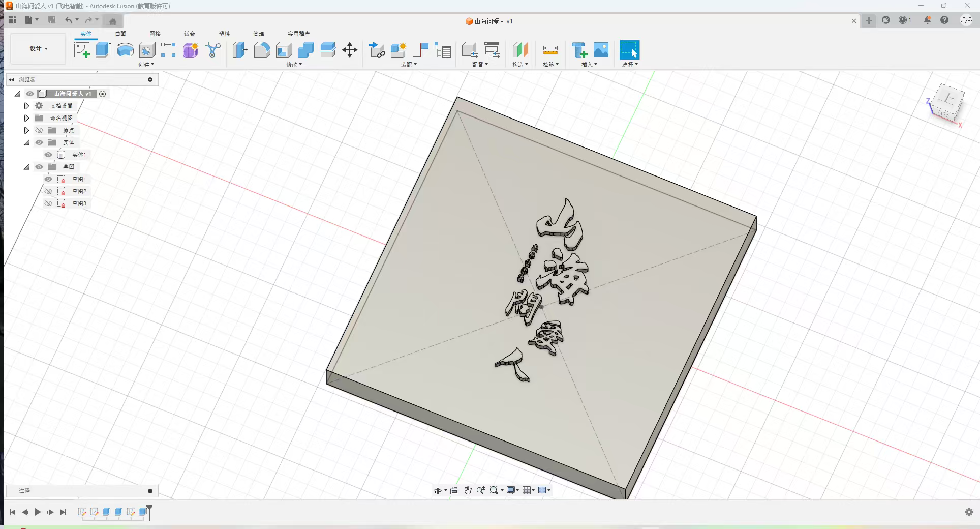This screenshot has height=529, width=980.
Task: Open the Insert image icon
Action: tap(601, 50)
